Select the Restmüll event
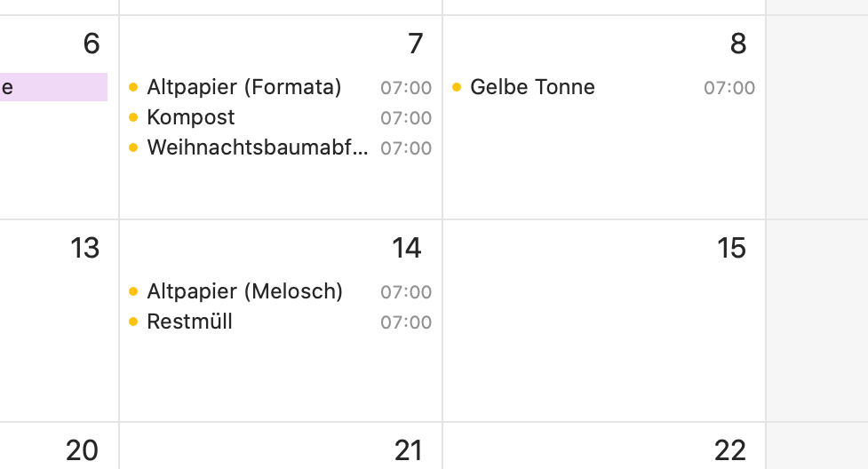 click(x=280, y=322)
